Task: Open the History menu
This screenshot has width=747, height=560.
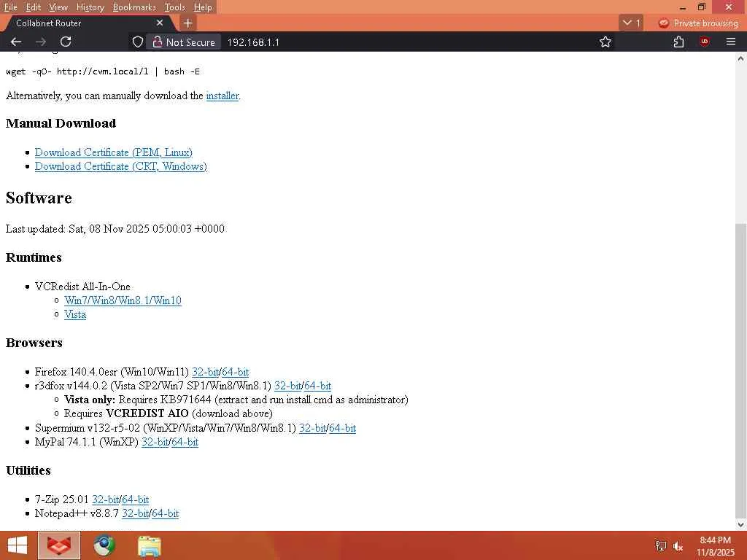Action: [90, 7]
